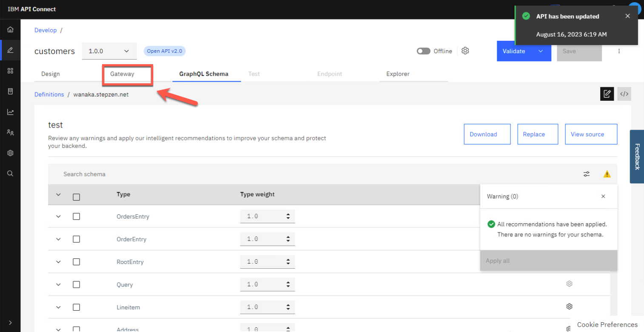The image size is (644, 332).
Task: Expand the OrderEntry row chevron
Action: tap(59, 239)
